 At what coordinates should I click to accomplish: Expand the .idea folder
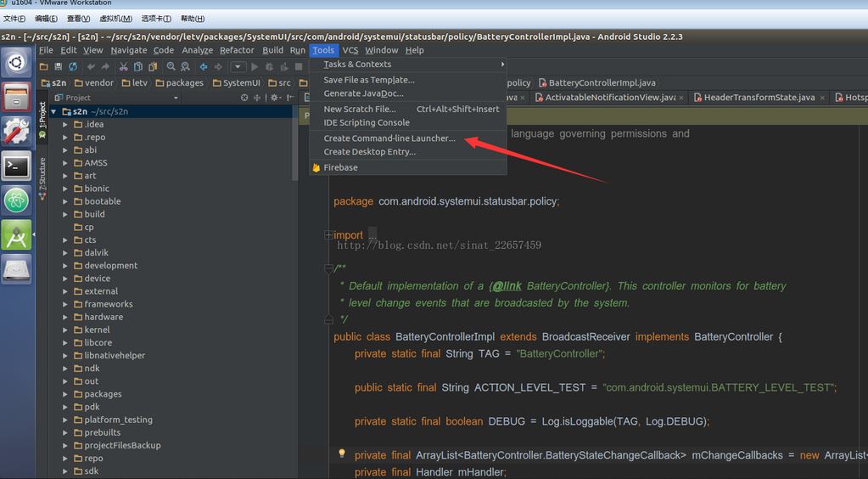(65, 124)
